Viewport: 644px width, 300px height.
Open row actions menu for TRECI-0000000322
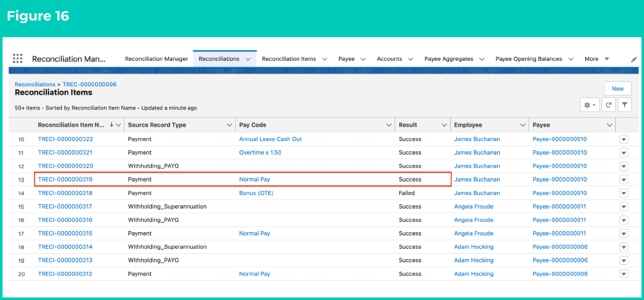[624, 139]
